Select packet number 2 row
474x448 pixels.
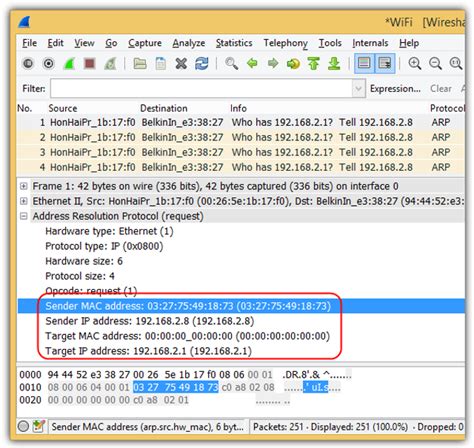[x=241, y=137]
